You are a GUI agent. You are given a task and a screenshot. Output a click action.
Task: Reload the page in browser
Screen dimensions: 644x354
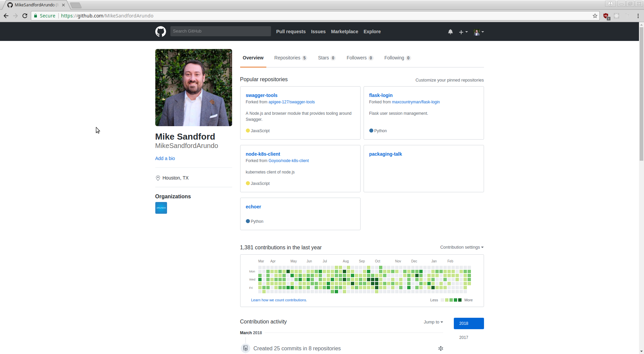point(25,16)
